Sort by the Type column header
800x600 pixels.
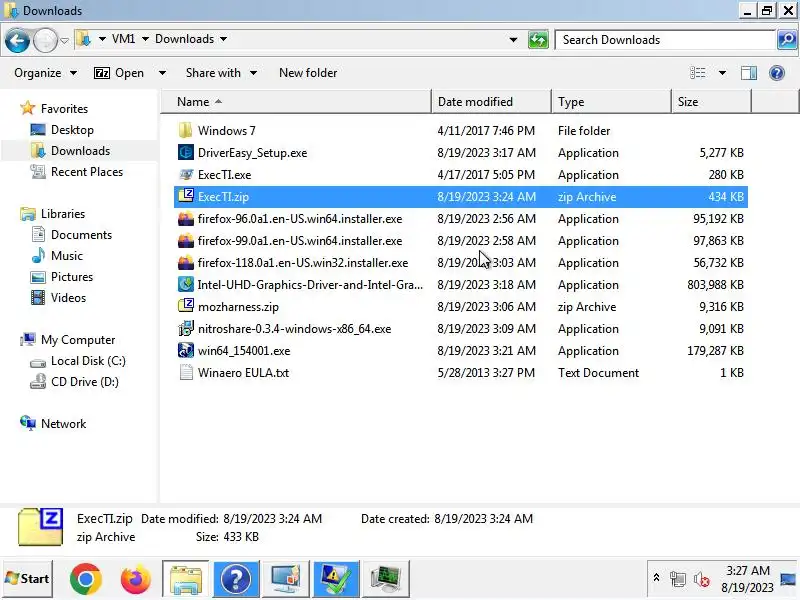coord(611,102)
